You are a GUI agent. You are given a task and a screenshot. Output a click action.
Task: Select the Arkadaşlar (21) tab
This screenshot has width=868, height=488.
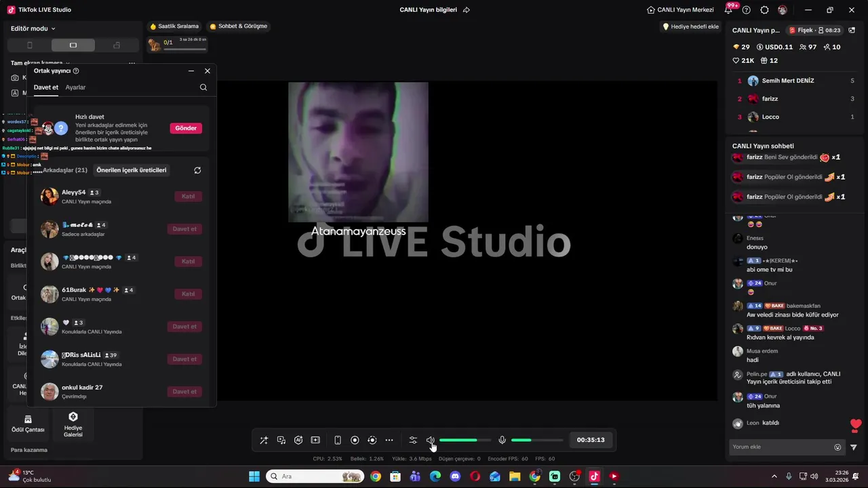pos(64,170)
